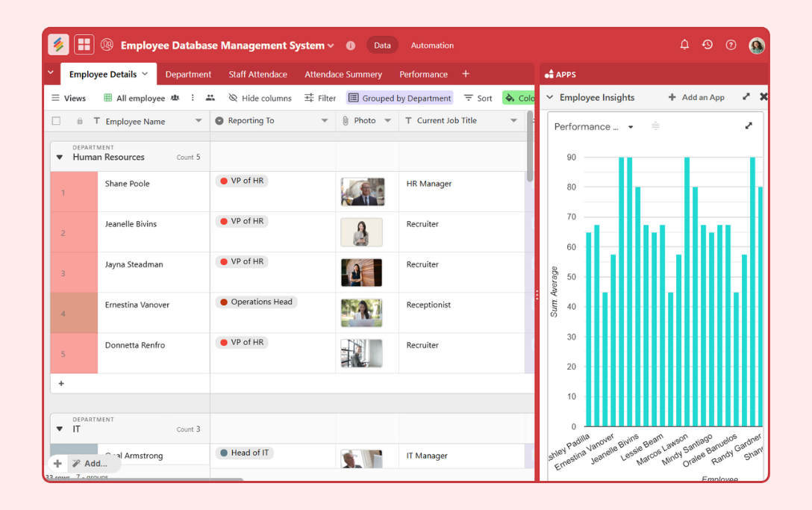Viewport: 812px width, 510px height.
Task: View record history using the clock icon
Action: 707,45
